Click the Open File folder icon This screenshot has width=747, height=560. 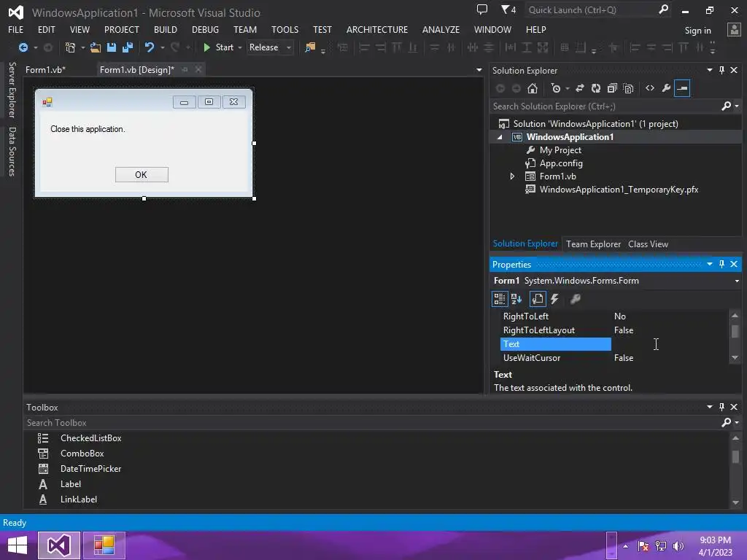coord(96,47)
